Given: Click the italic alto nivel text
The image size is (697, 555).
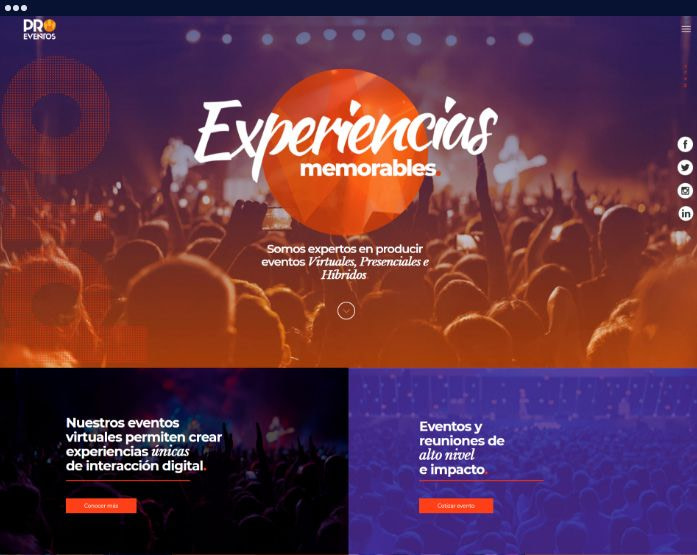Looking at the screenshot, I should click(x=447, y=455).
